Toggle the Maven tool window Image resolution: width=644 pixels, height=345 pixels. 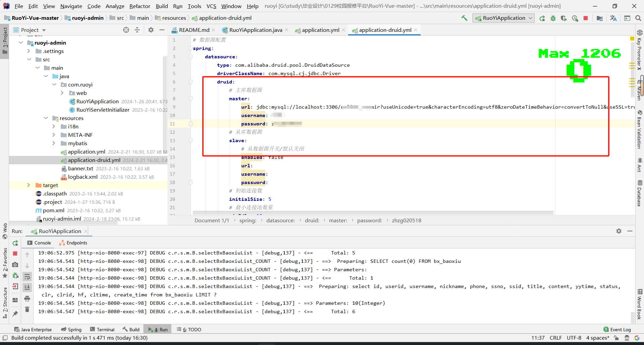tap(639, 91)
